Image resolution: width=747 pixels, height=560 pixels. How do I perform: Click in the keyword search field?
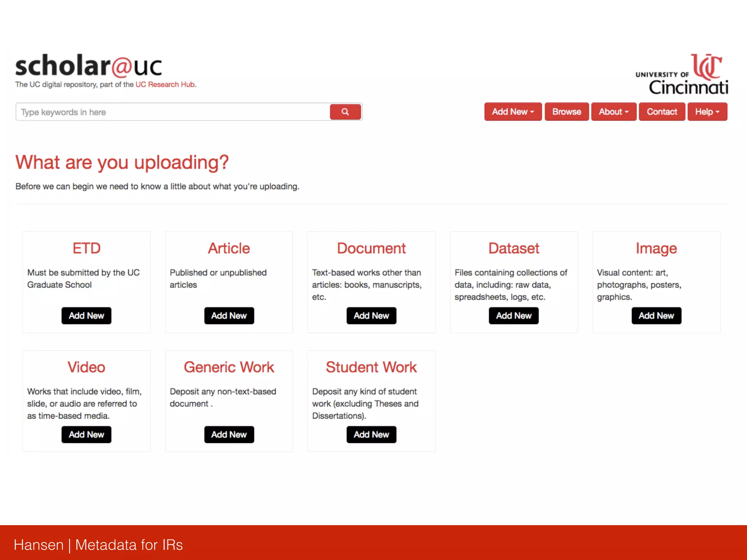pyautogui.click(x=172, y=112)
